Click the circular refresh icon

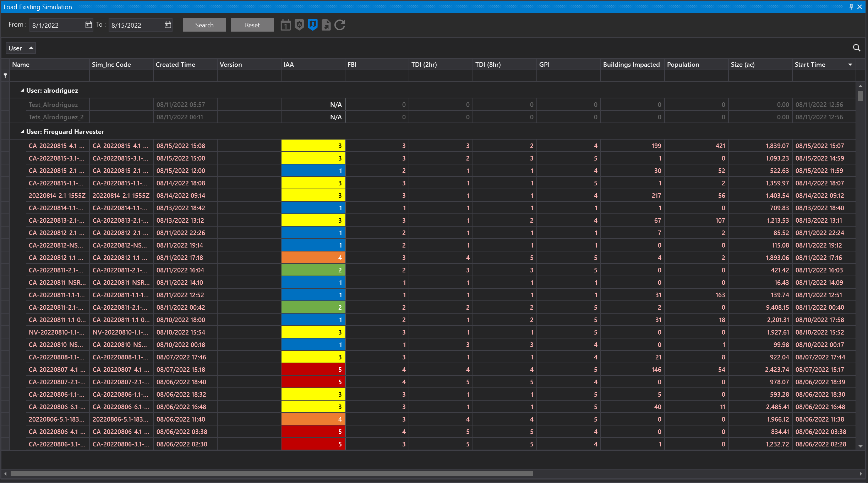click(340, 25)
